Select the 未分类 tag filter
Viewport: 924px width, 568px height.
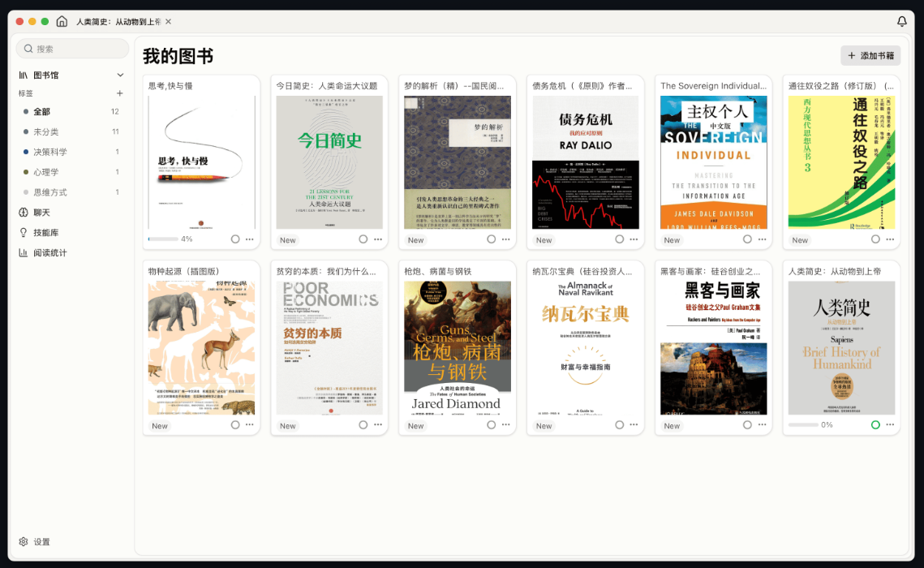coord(45,132)
